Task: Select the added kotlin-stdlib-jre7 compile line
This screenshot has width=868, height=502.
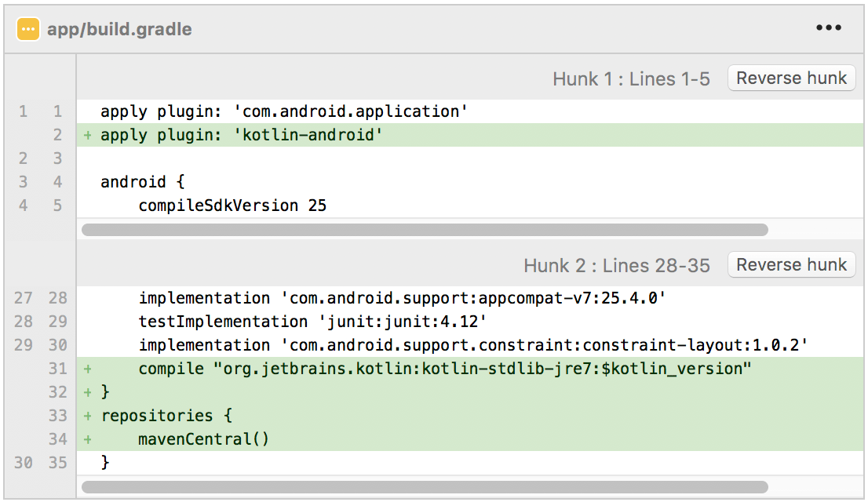Action: click(x=445, y=369)
